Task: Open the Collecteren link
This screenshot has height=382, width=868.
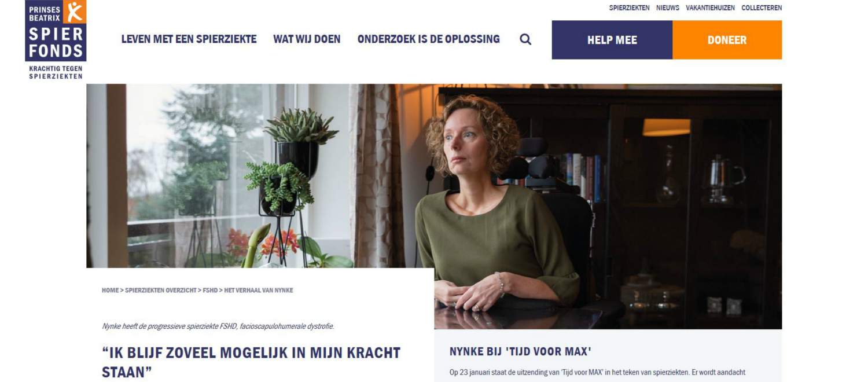Action: pos(762,8)
